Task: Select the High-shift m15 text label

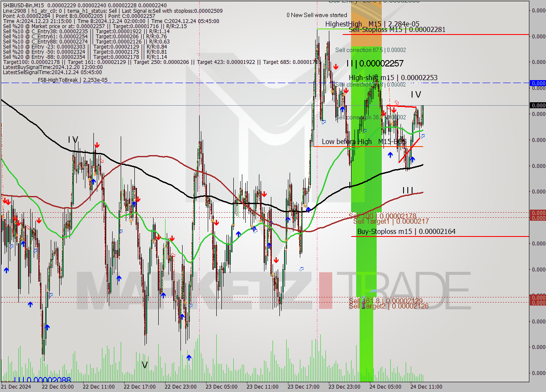Action: coord(393,78)
